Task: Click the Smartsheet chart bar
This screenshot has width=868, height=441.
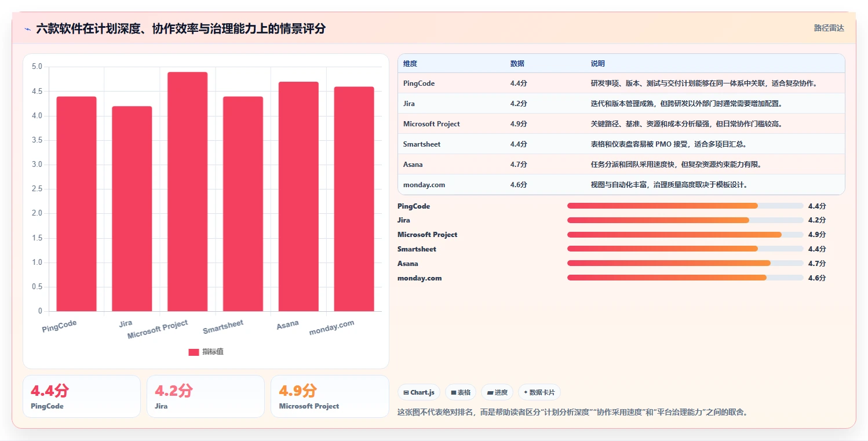Action: [243, 204]
